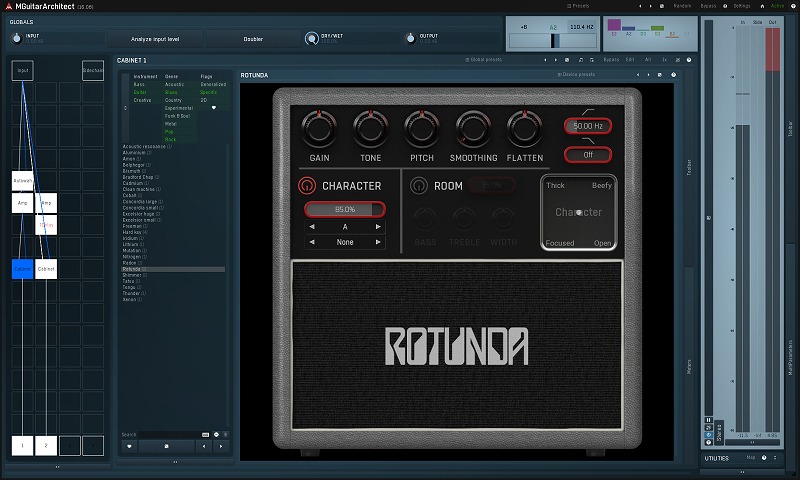Click the SMOOTHING knob
Screen dimensions: 800x480
pos(473,129)
